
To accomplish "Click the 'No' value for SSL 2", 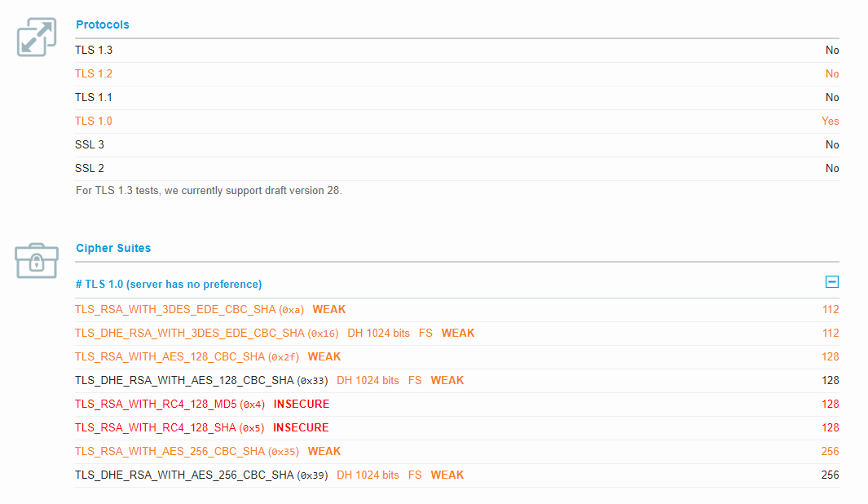I will (x=832, y=168).
